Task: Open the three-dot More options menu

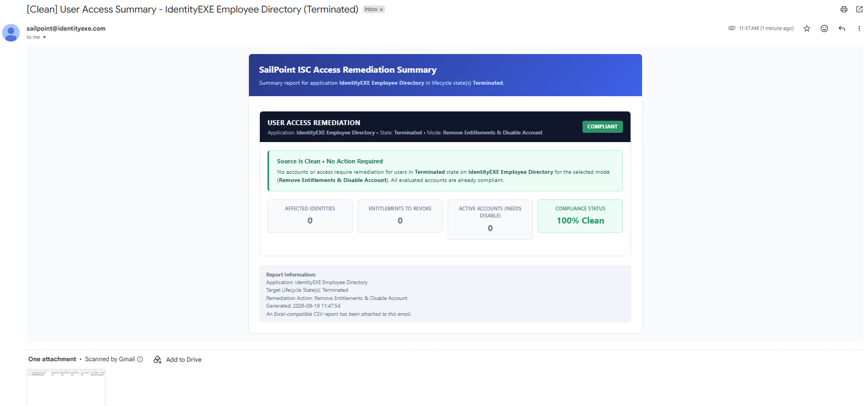Action: 859,28
